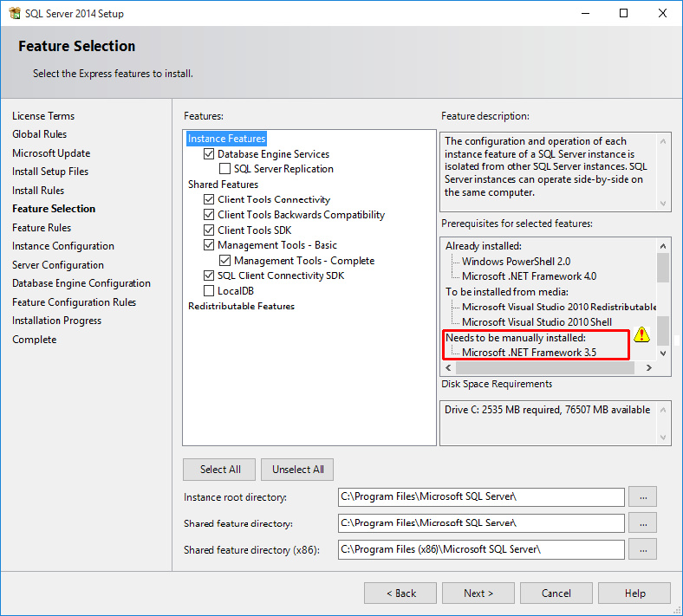Select the Installation Progress step
Screen dimensions: 683x616
(56, 321)
